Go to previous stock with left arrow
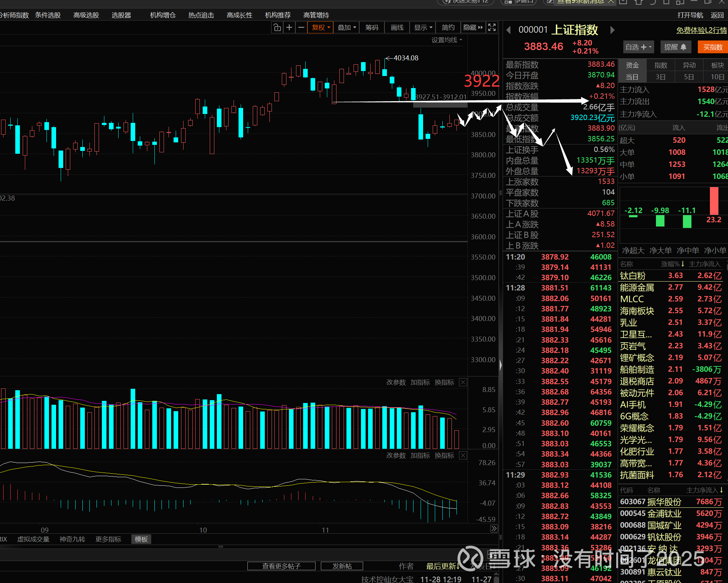The height and width of the screenshot is (583, 728). coord(508,30)
